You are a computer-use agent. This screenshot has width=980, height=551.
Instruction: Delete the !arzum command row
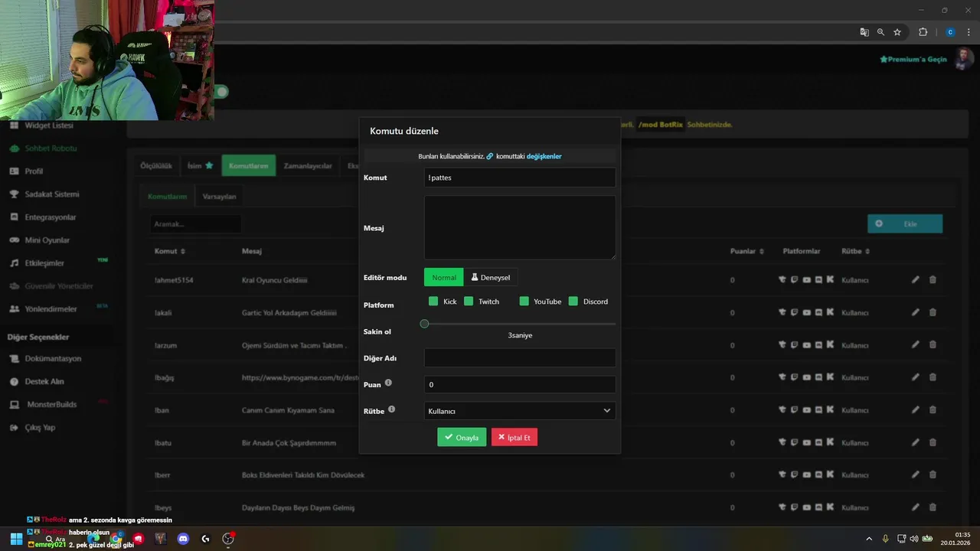(x=933, y=345)
